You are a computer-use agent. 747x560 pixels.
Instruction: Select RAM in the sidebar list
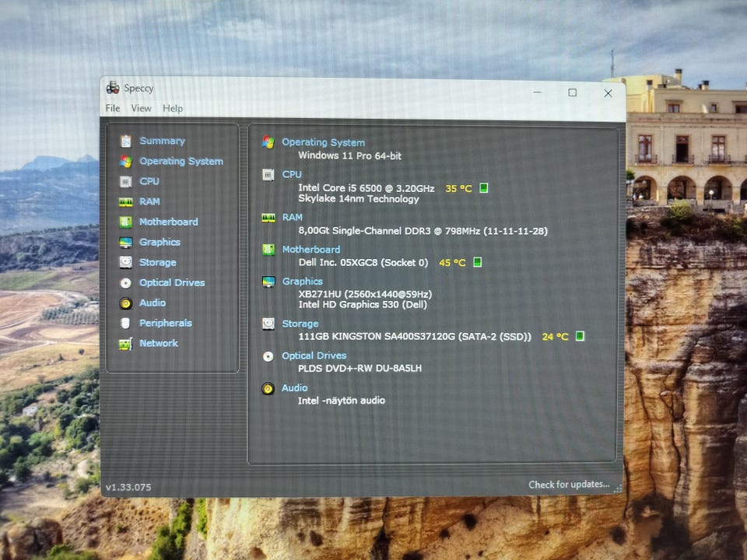point(149,201)
